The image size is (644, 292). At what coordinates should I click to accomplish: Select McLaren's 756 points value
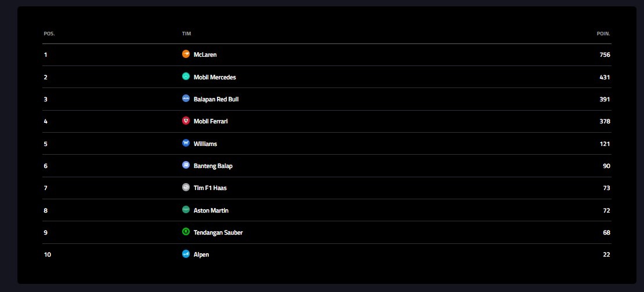pyautogui.click(x=605, y=54)
